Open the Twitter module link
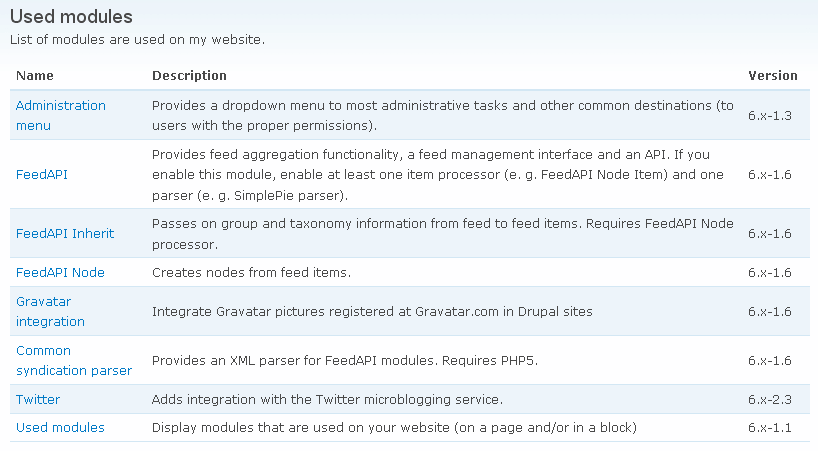The width and height of the screenshot is (818, 451). [38, 399]
